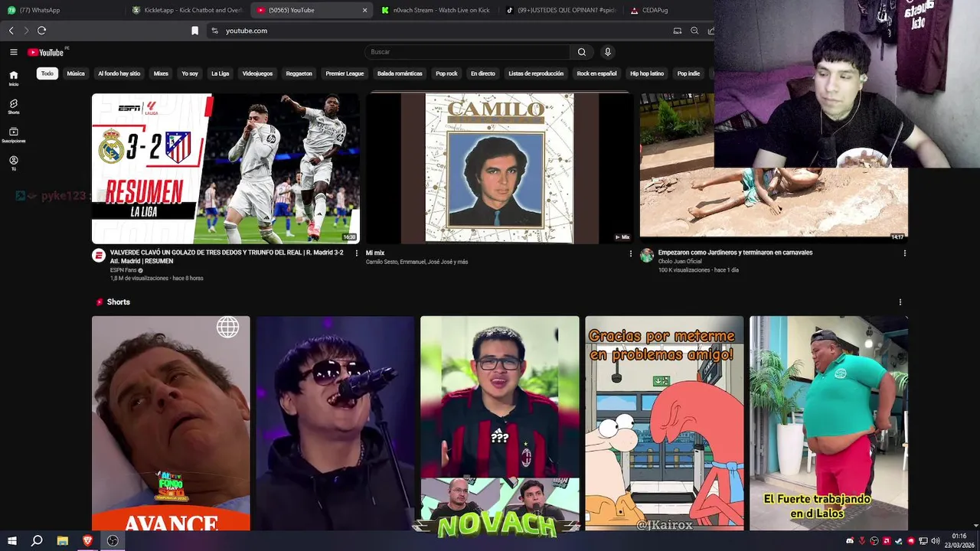
Task: Click the YouTube logo
Action: coord(46,52)
